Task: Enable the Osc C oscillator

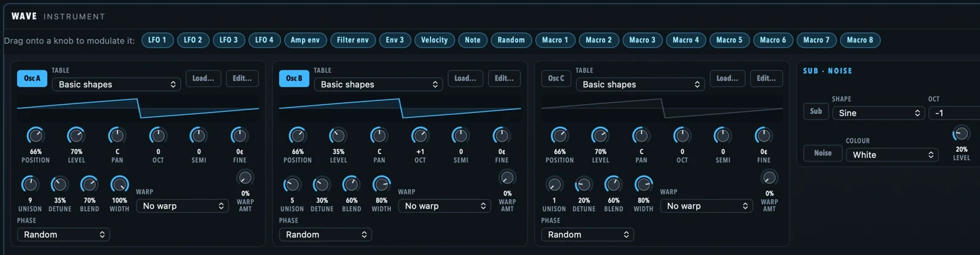Action: coord(556,78)
